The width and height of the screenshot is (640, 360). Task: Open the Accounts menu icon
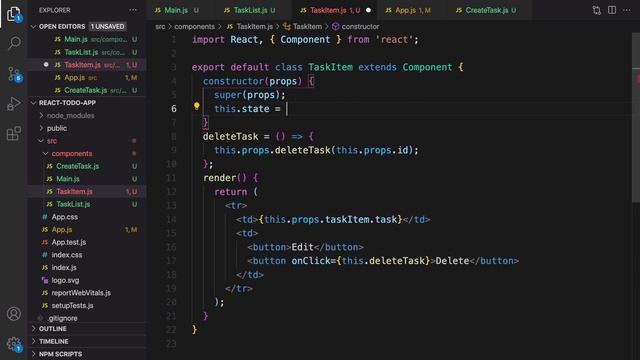14,313
